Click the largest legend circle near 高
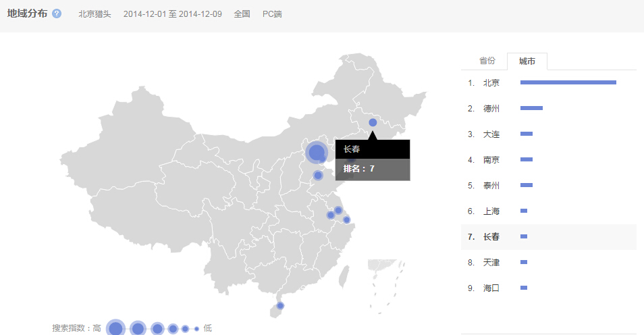Screen dimensions: 644x335 pos(116,328)
